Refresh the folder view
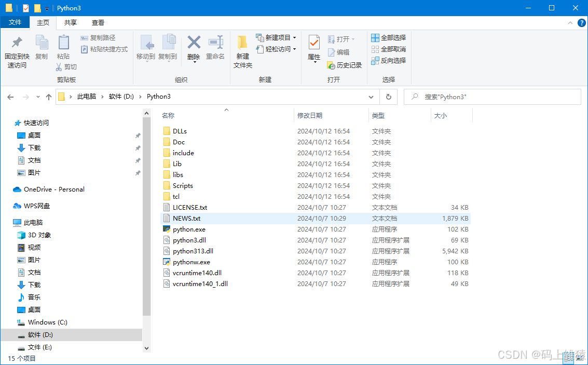The height and width of the screenshot is (365, 588). [x=389, y=97]
